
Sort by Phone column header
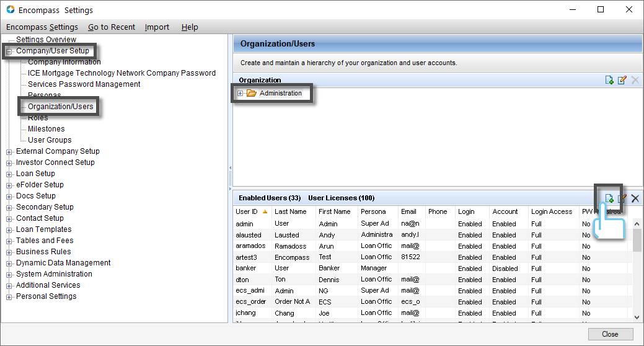tap(440, 211)
